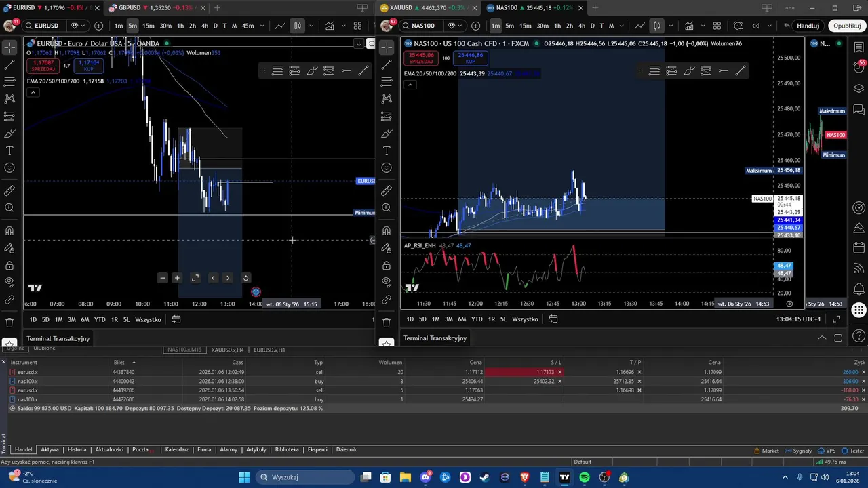This screenshot has width=868, height=488.
Task: Lock all drawings in EURUSD window sidebar
Action: coord(9,265)
